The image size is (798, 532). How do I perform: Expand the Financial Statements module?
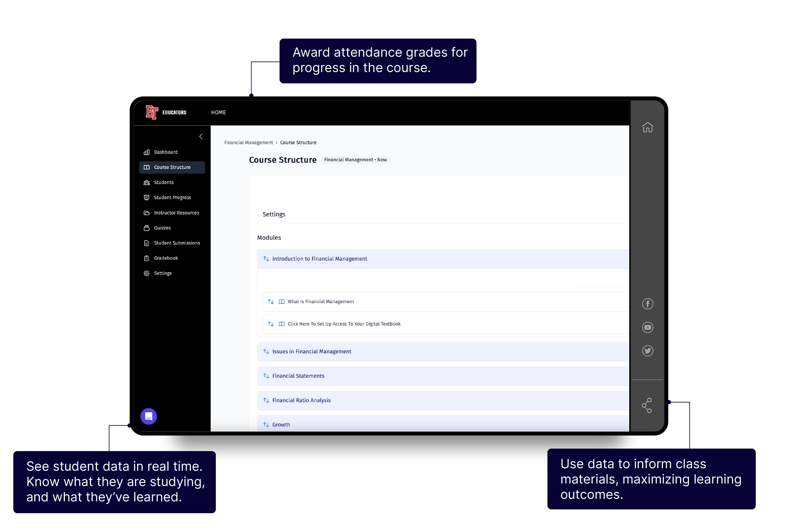298,376
